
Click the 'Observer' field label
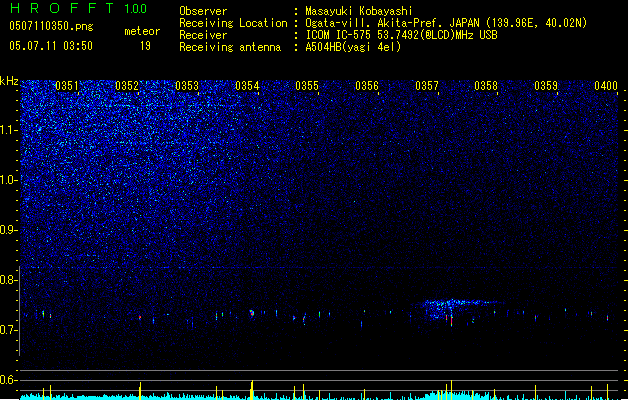(x=203, y=11)
